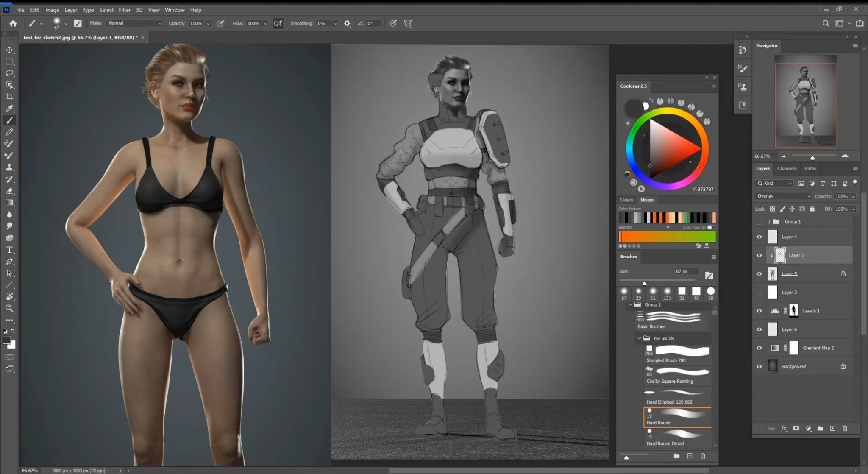Screen dimensions: 868x474
Task: Select the Gradient tool
Action: click(9, 203)
